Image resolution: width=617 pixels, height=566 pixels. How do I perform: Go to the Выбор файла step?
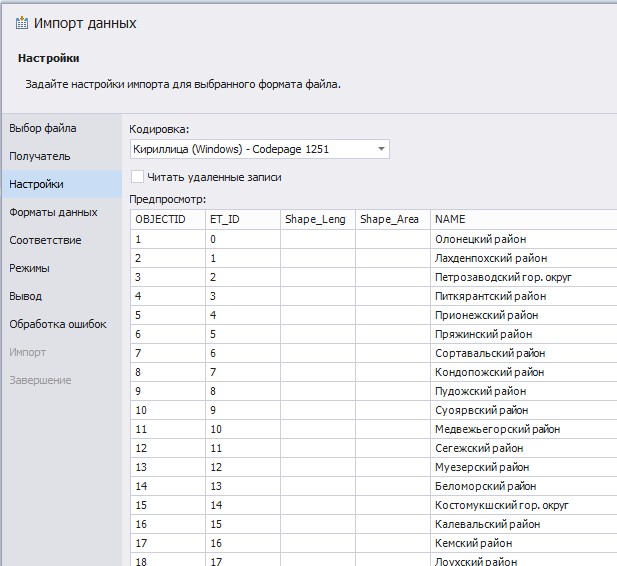43,128
